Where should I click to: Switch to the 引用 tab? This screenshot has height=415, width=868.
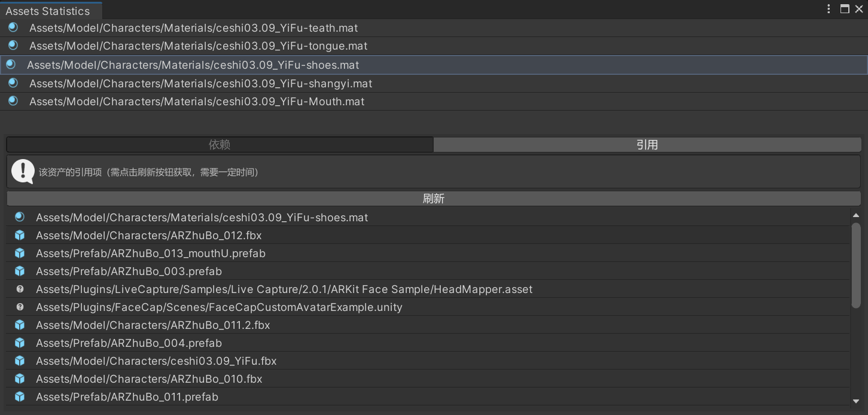tap(648, 144)
